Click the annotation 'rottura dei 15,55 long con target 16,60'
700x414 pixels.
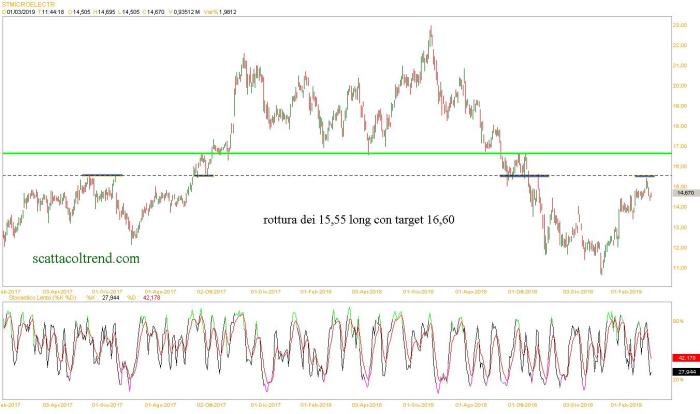click(359, 220)
